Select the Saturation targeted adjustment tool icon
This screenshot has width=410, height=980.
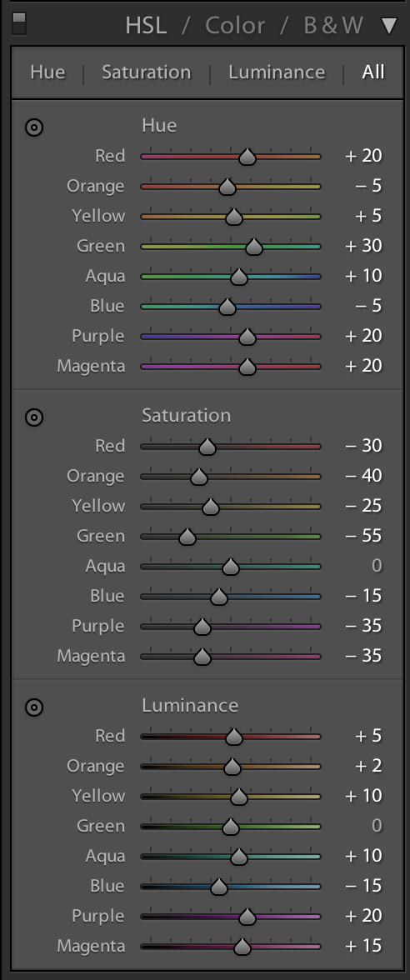[33, 417]
